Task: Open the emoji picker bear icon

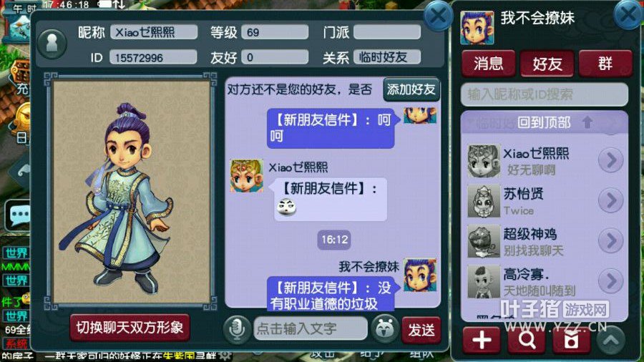Action: pyautogui.click(x=385, y=329)
